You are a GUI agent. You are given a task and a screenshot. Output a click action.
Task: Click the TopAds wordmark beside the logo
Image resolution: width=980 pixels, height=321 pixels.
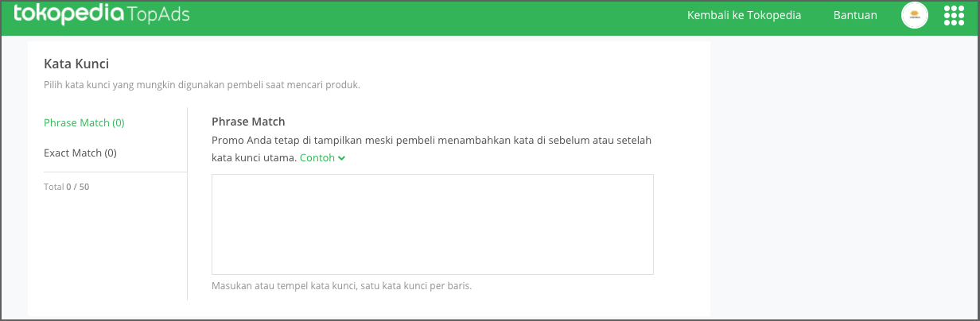157,15
